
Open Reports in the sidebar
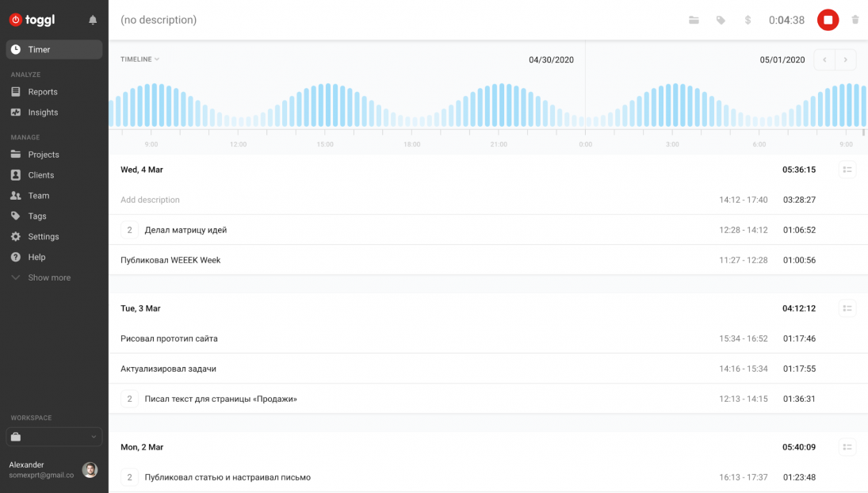(43, 92)
